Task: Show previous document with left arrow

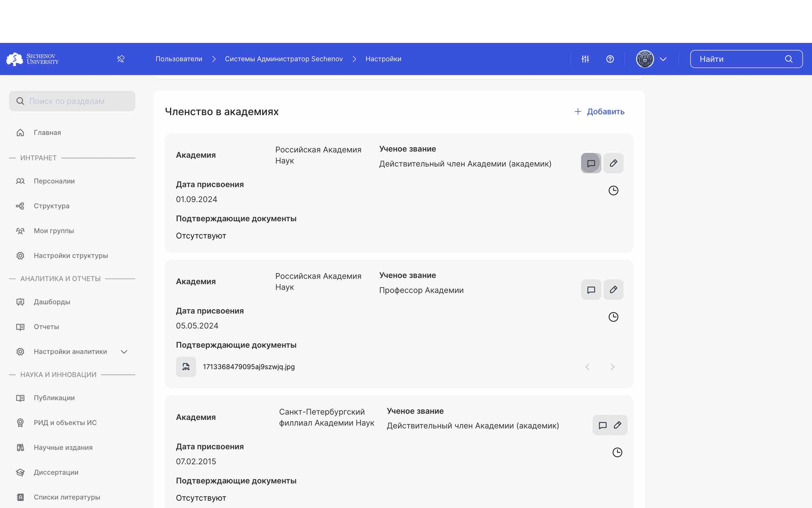Action: click(588, 367)
